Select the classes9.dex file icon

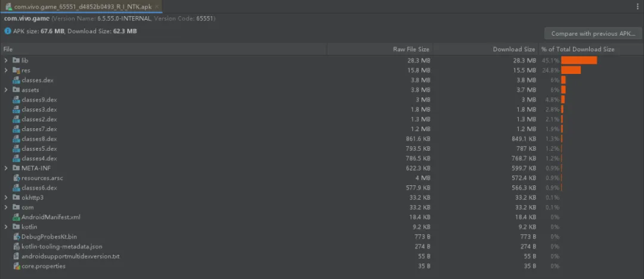16,100
